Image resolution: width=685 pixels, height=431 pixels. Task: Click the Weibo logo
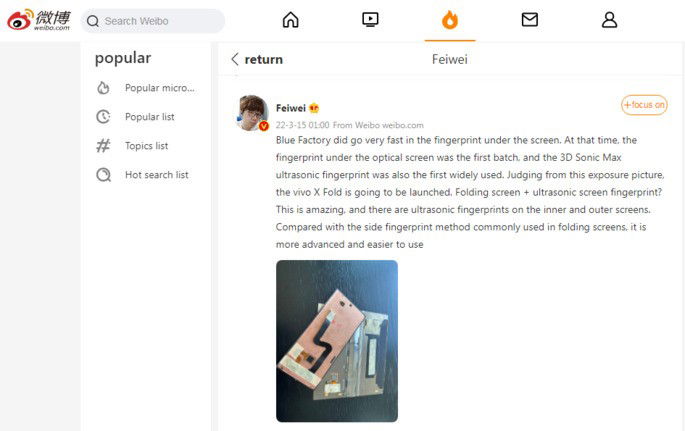(x=39, y=20)
